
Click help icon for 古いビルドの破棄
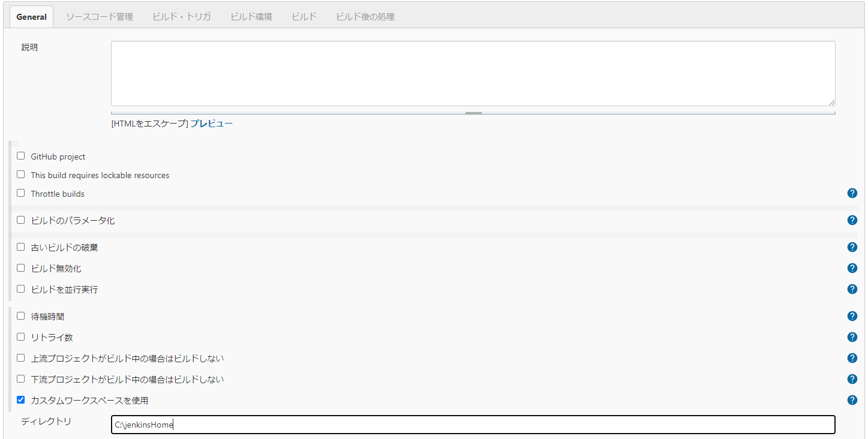coord(852,247)
